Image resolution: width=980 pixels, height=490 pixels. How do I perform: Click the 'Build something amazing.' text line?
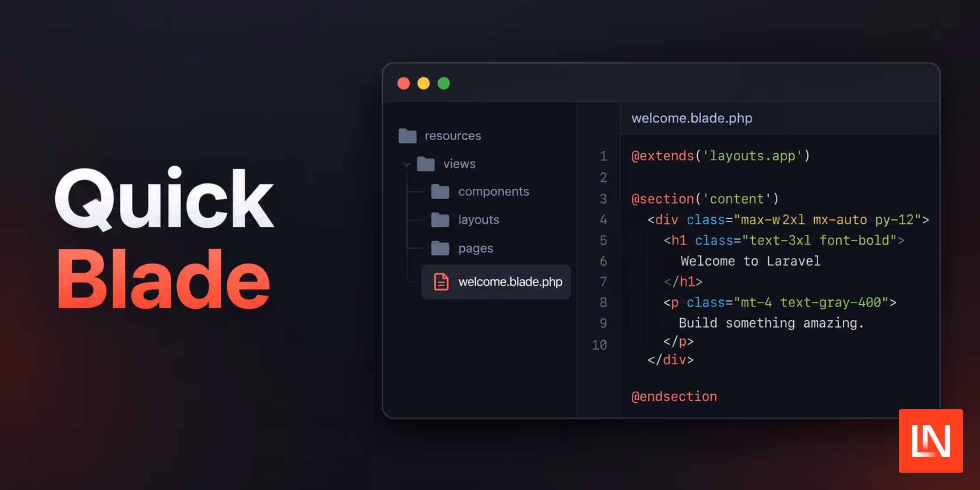[772, 323]
